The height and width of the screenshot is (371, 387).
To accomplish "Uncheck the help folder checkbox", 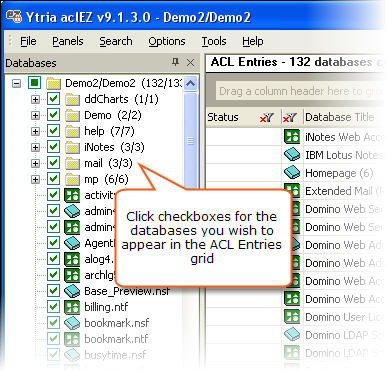I will click(x=53, y=131).
